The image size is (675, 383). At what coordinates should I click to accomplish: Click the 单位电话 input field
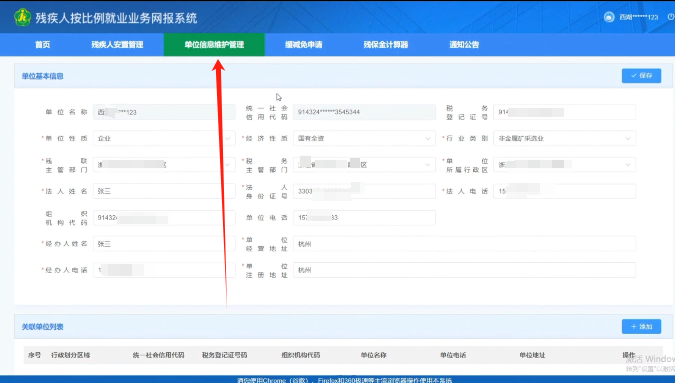364,218
